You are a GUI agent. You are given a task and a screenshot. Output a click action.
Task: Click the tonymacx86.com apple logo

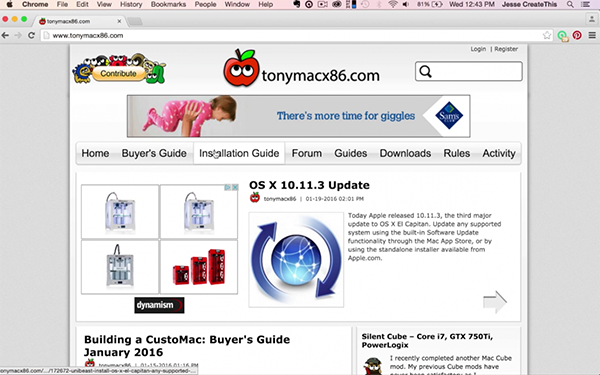tap(241, 68)
